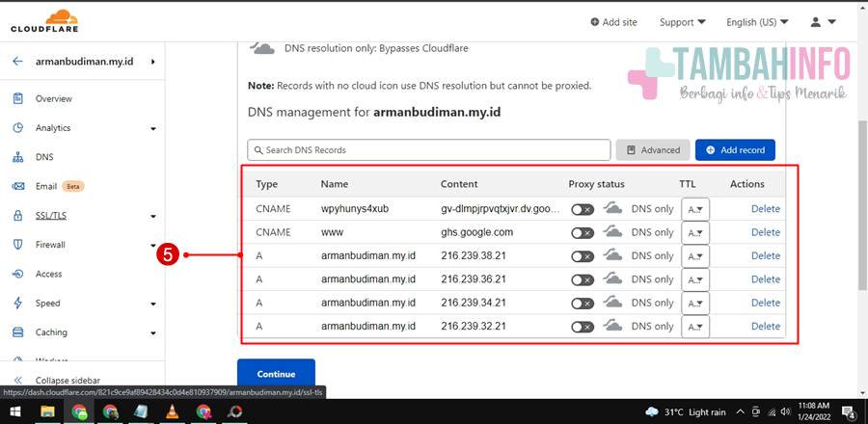This screenshot has height=424, width=868.
Task: Click the Speed lightning bolt icon
Action: (x=17, y=303)
